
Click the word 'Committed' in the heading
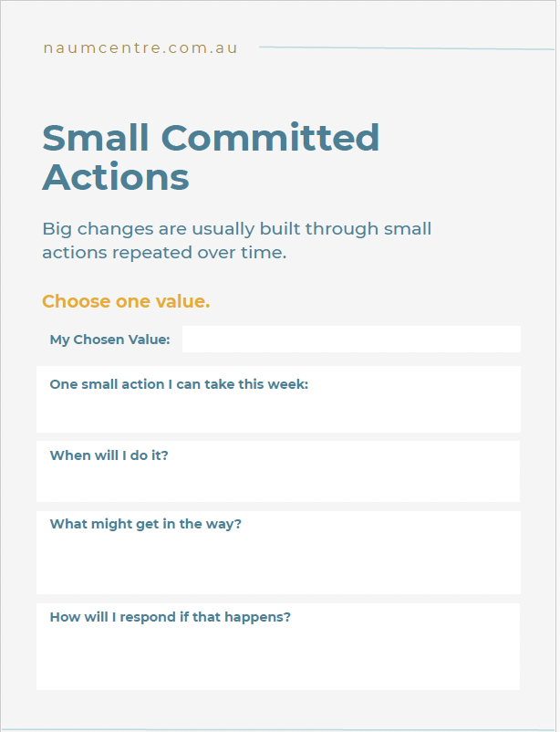[270, 137]
